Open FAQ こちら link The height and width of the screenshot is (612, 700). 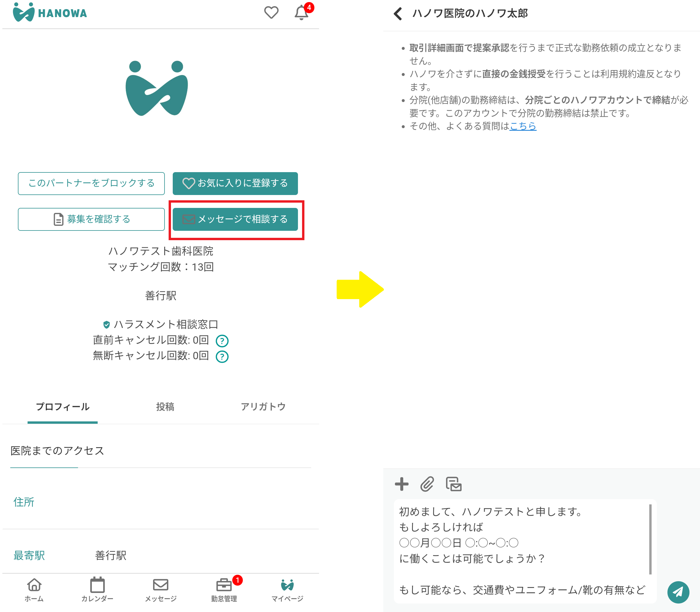(523, 126)
